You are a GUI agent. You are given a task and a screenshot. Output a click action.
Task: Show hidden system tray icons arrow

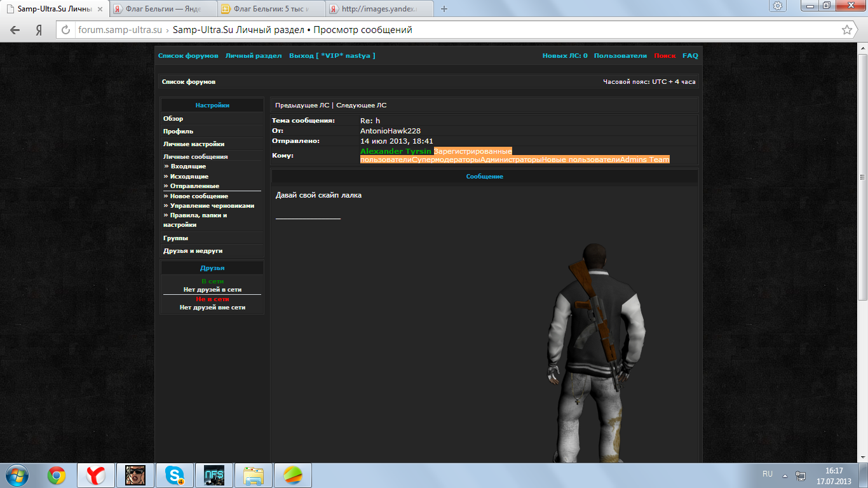785,475
